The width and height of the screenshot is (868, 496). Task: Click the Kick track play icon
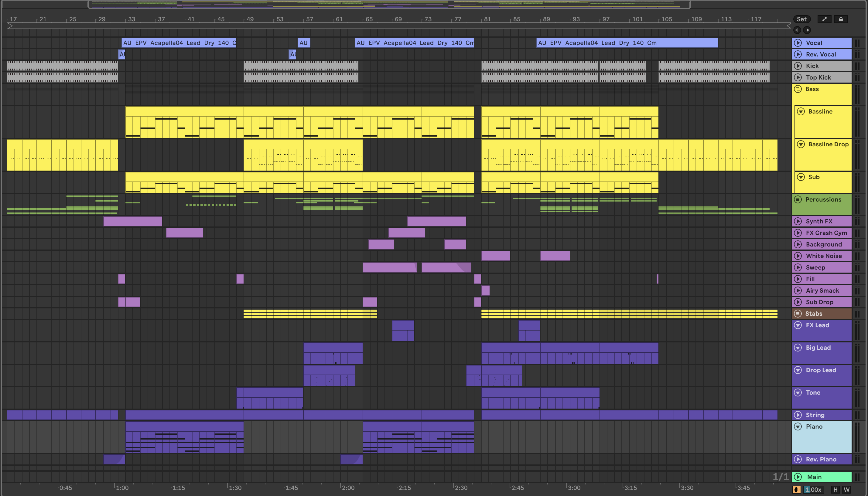798,66
